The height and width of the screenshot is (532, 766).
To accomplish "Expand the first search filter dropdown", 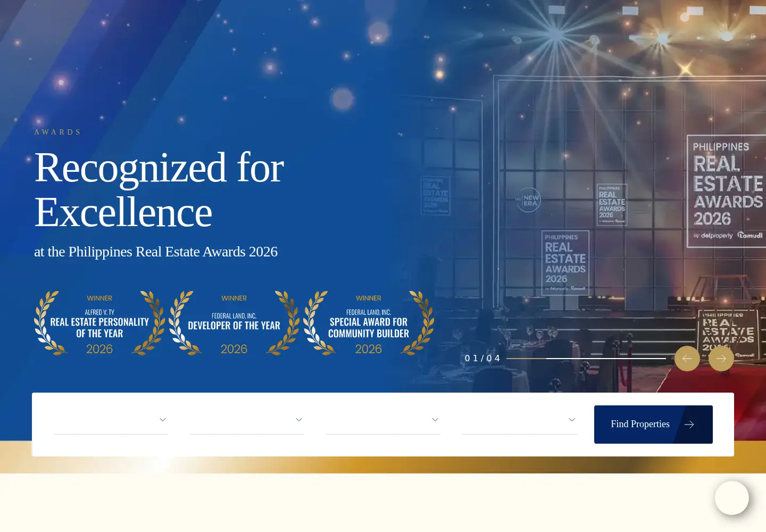I will (x=111, y=420).
